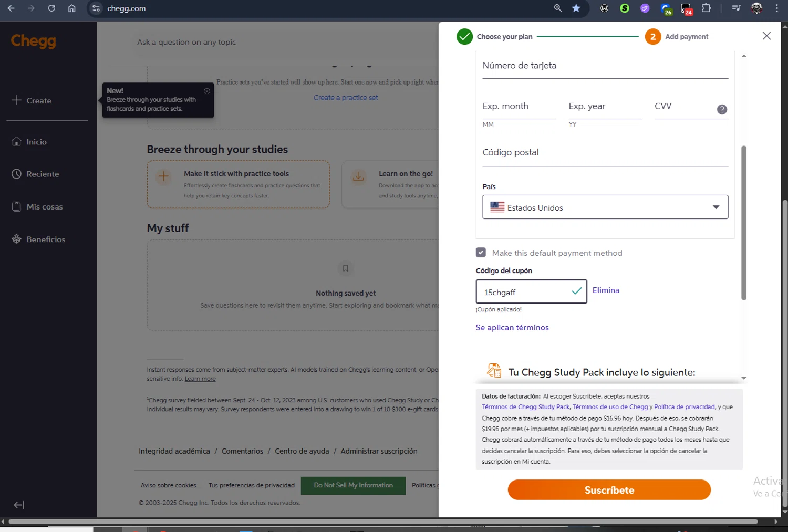Viewport: 788px width, 532px height.
Task: Bookmark this page with the star icon
Action: click(x=576, y=8)
